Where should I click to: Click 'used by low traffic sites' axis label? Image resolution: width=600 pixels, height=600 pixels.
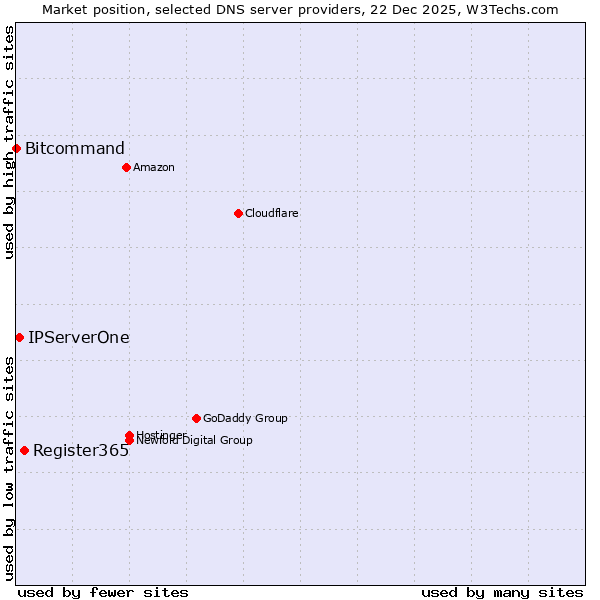[x=9, y=469]
